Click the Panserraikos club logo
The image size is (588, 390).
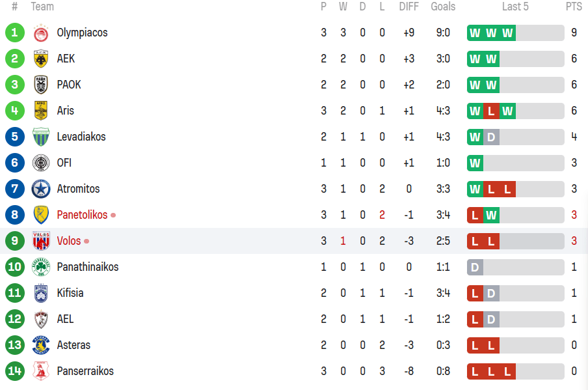[41, 371]
